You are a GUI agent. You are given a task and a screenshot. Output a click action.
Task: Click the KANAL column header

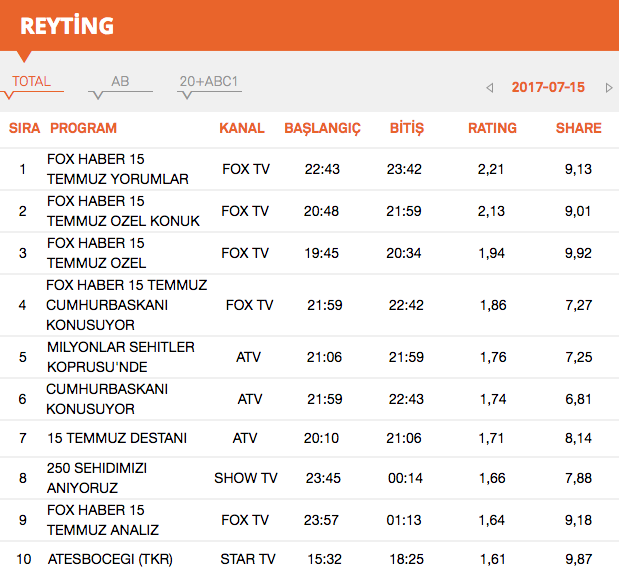242,128
